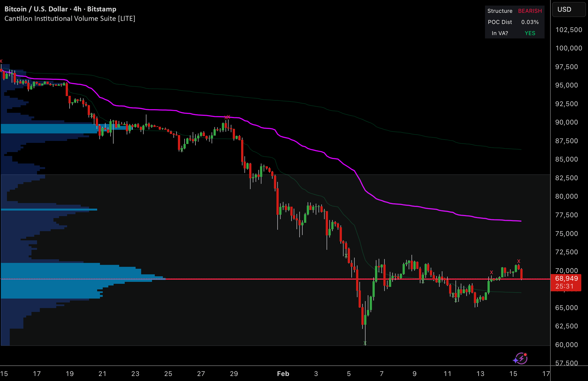Select the Cantillon Institutional Volume Suite indicator label

pyautogui.click(x=70, y=19)
